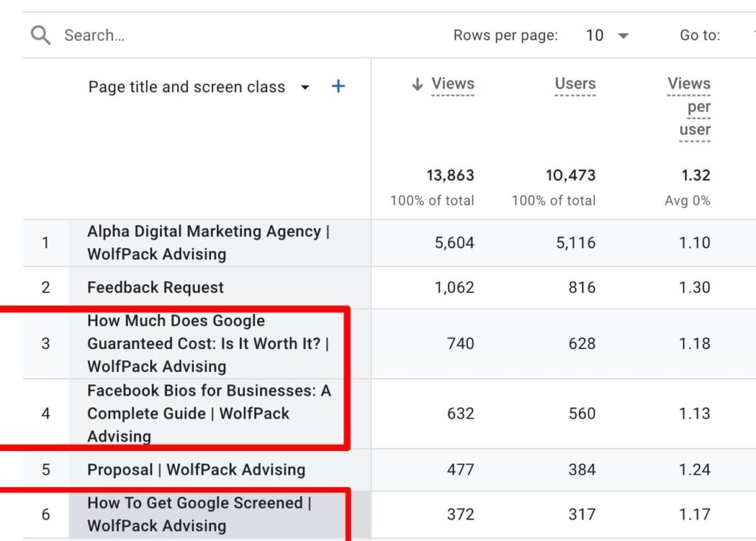
Task: Click views per user value 1.24
Action: point(695,469)
